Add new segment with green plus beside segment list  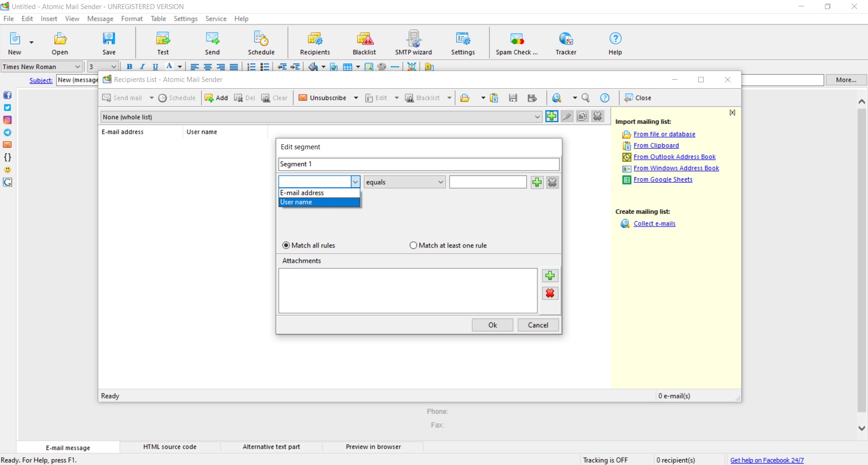click(551, 116)
